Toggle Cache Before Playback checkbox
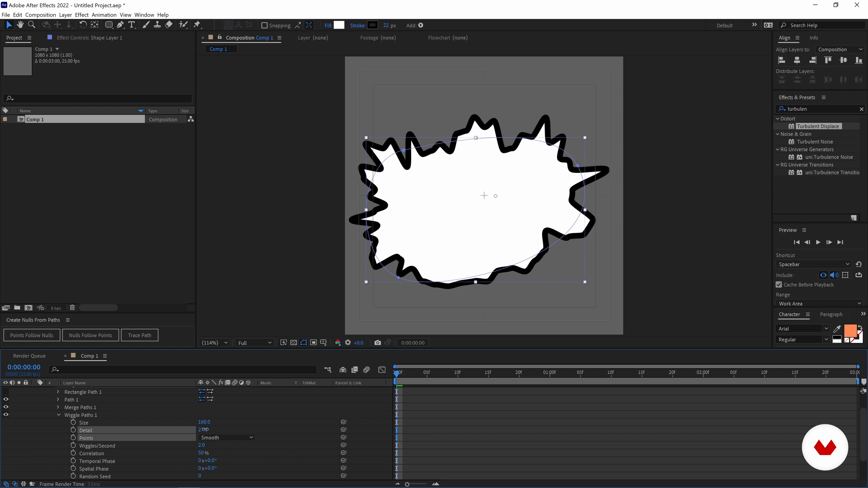 [x=779, y=285]
